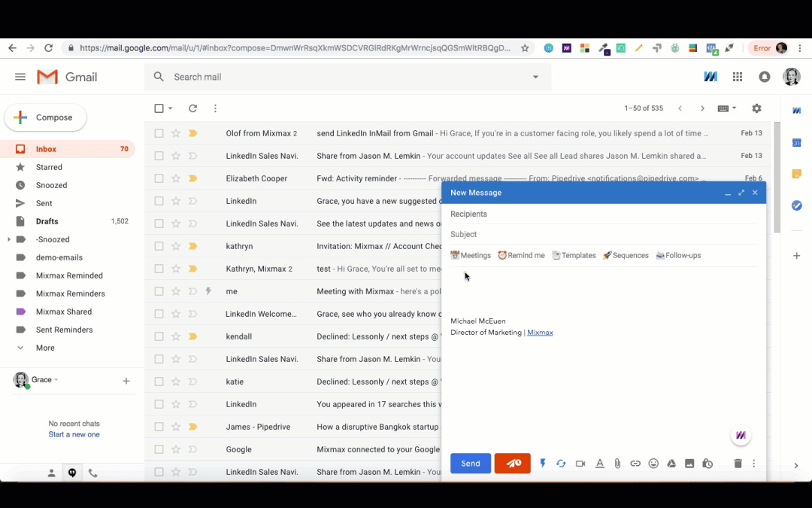This screenshot has height=508, width=812.
Task: Expand the More labels section
Action: 45,348
